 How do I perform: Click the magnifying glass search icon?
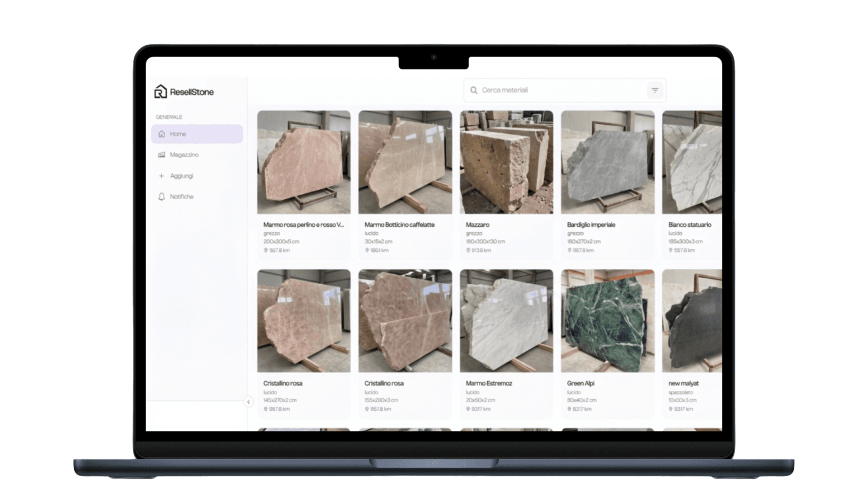(x=474, y=90)
